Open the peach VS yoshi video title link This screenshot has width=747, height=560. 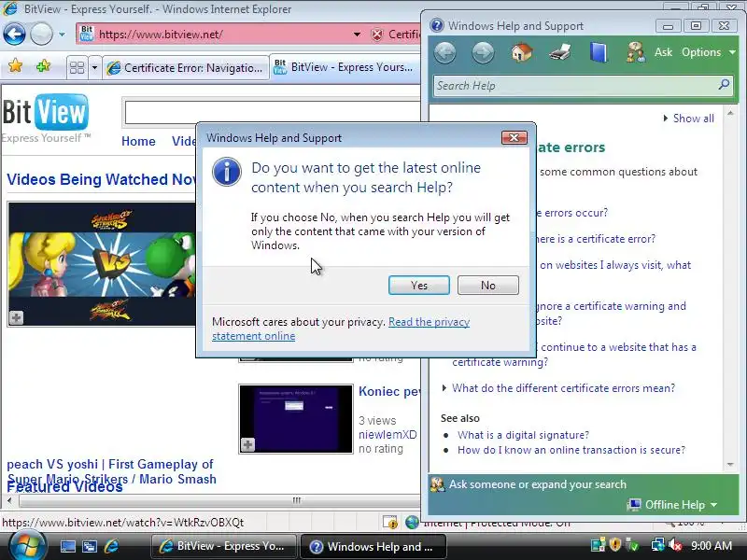click(x=111, y=471)
